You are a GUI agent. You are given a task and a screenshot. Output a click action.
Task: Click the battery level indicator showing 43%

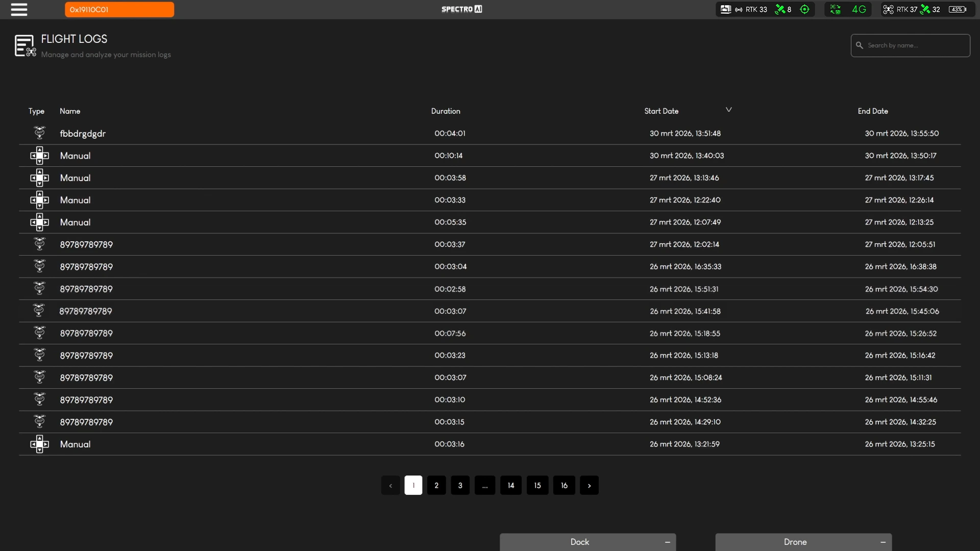coord(957,9)
